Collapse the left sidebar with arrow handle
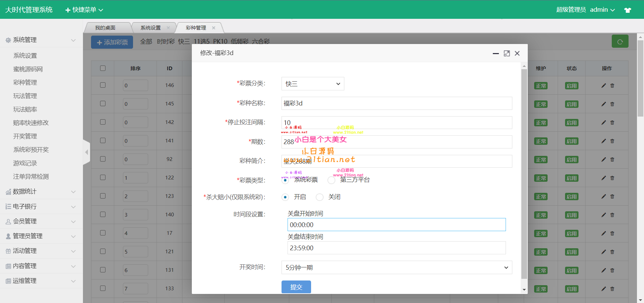 [86, 152]
